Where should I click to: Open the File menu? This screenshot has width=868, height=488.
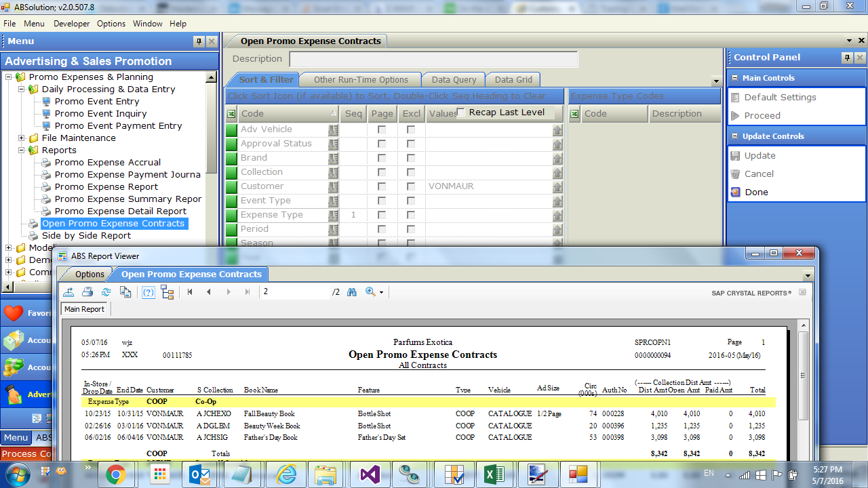pyautogui.click(x=9, y=23)
